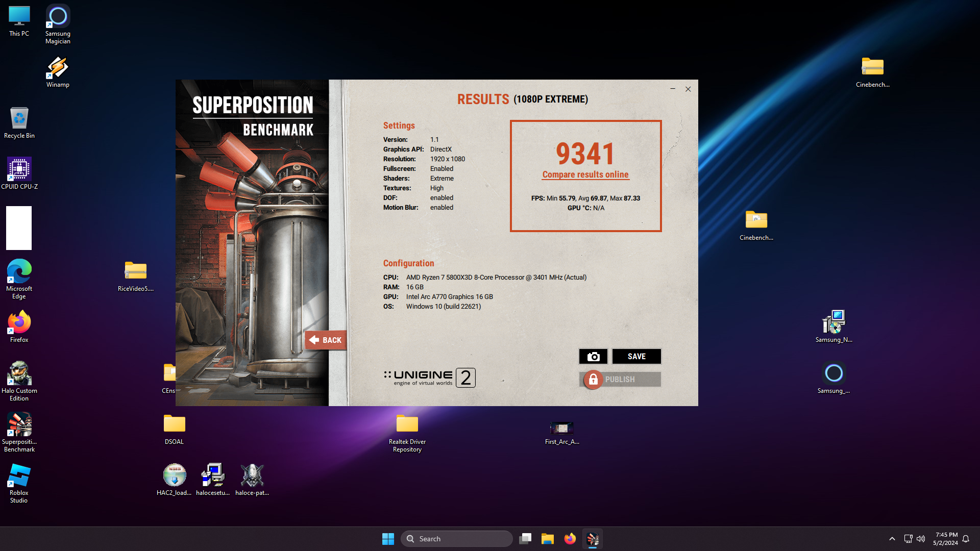This screenshot has height=551, width=980.
Task: Launch Samsung Magician from desktop top-left shortcut
Action: 58,24
